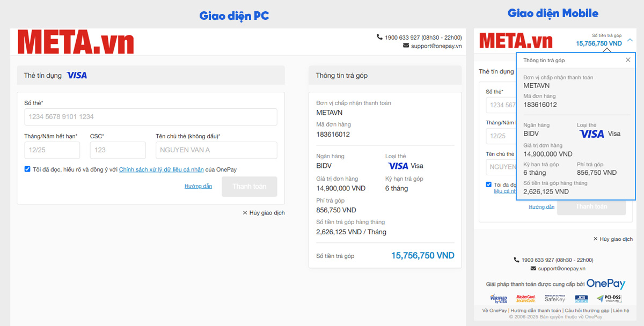The width and height of the screenshot is (644, 326).
Task: Click bank name BIDV in PC view
Action: click(x=324, y=166)
